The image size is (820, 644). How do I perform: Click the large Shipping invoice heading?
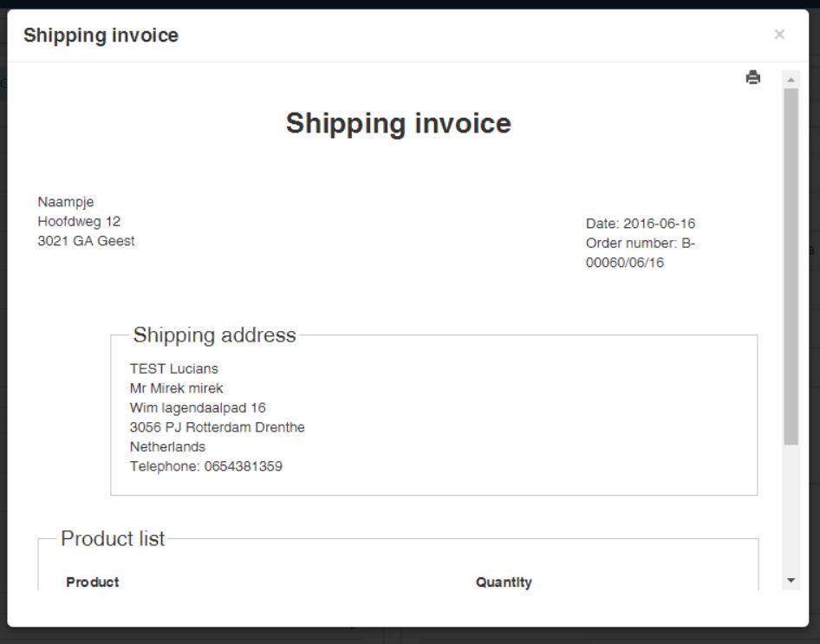pos(399,123)
